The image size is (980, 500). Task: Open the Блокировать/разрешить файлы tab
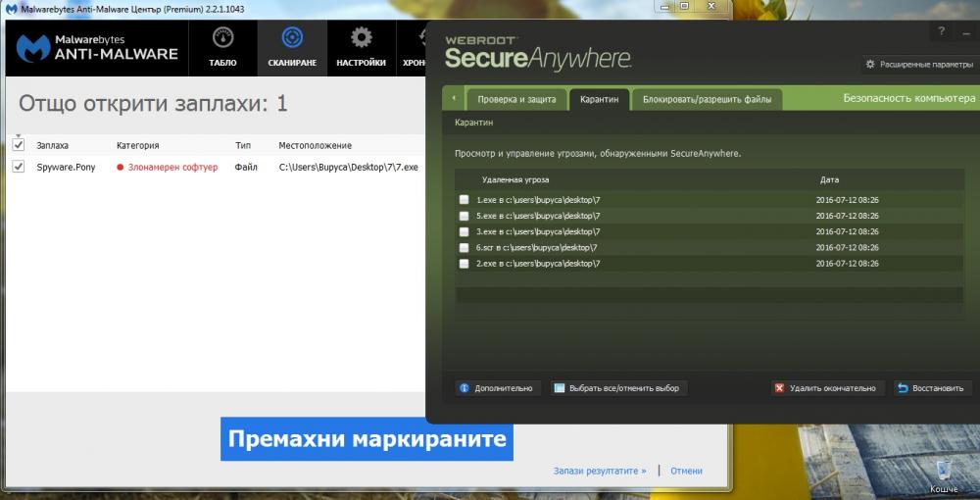707,99
